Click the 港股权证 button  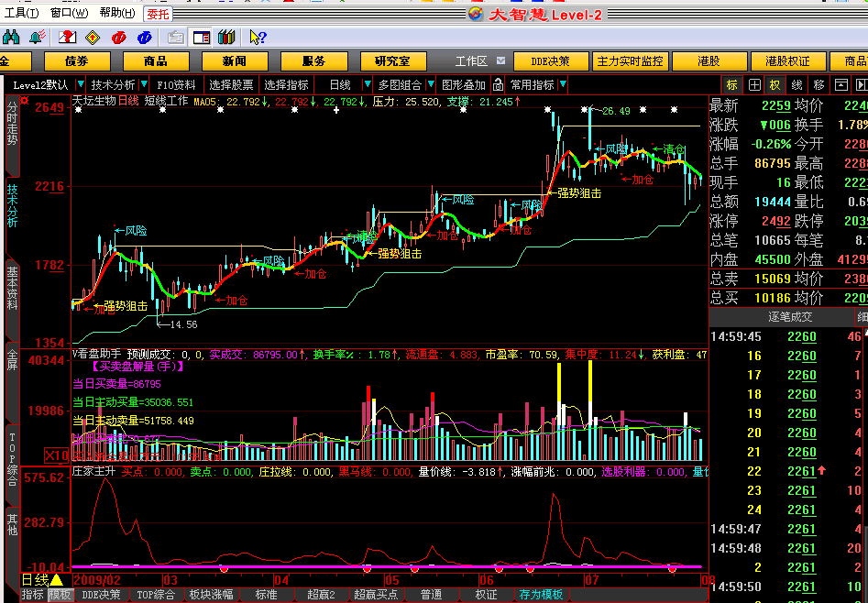tap(788, 60)
